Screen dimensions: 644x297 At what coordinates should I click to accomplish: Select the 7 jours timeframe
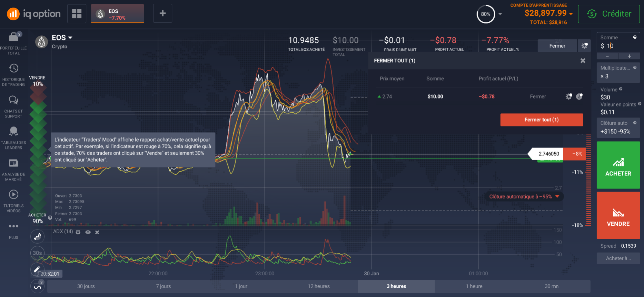[163, 286]
